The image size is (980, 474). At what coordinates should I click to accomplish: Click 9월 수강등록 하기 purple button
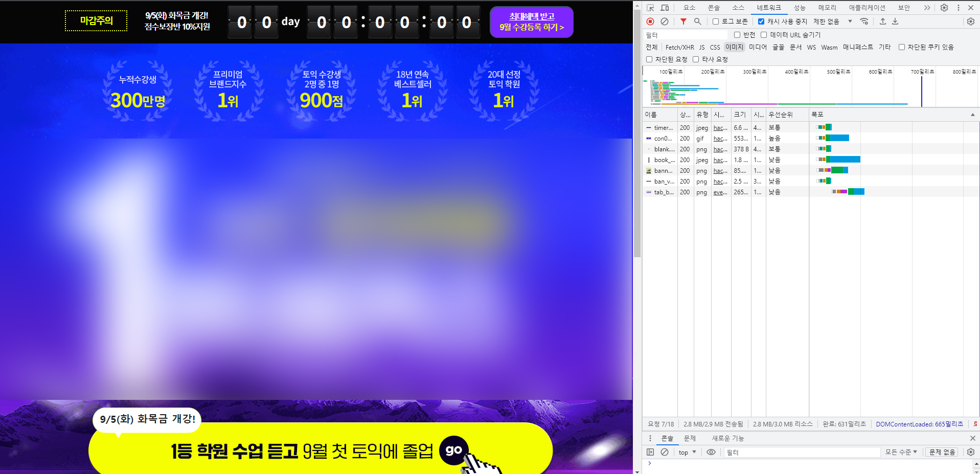(x=532, y=22)
